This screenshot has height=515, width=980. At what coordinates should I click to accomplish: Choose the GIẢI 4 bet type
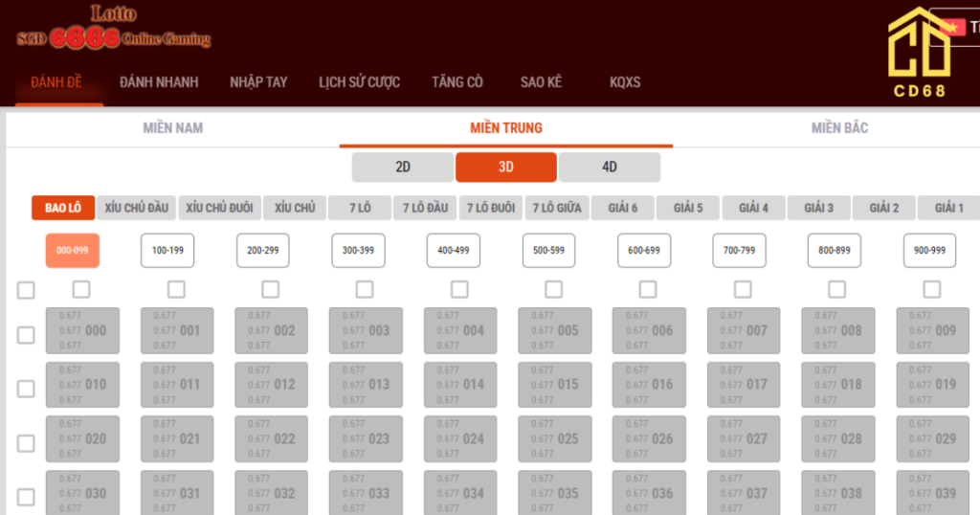pyautogui.click(x=753, y=208)
